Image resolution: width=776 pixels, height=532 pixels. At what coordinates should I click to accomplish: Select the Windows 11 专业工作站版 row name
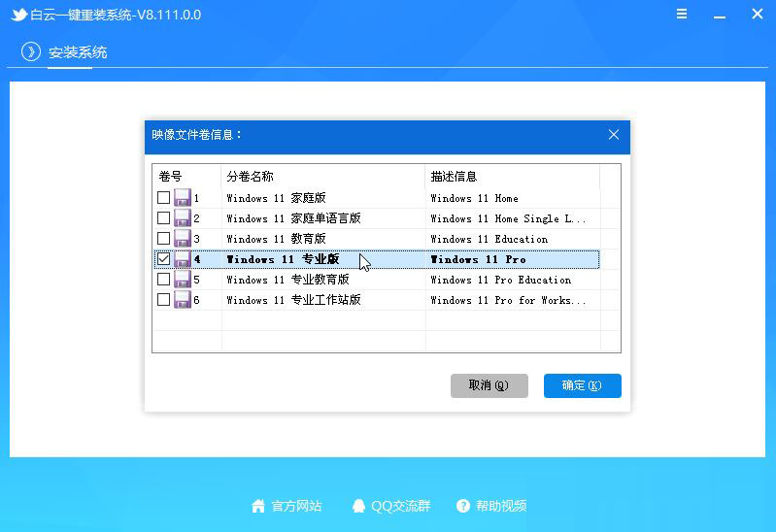click(293, 299)
